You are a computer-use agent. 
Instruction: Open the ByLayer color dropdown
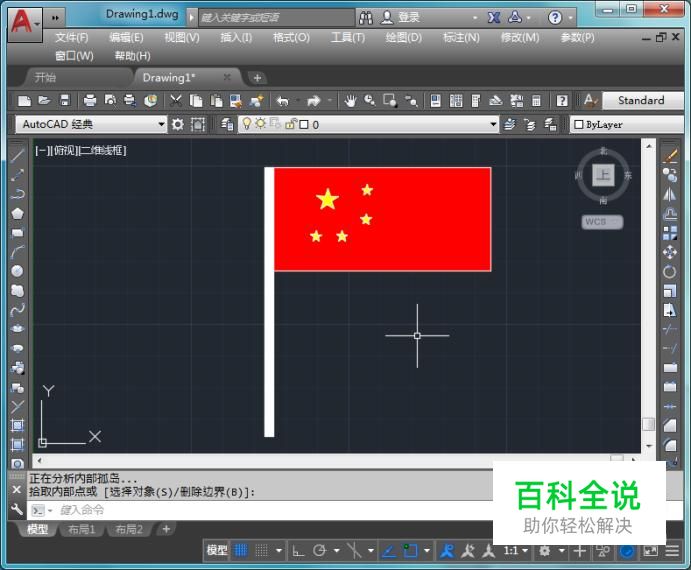(627, 125)
